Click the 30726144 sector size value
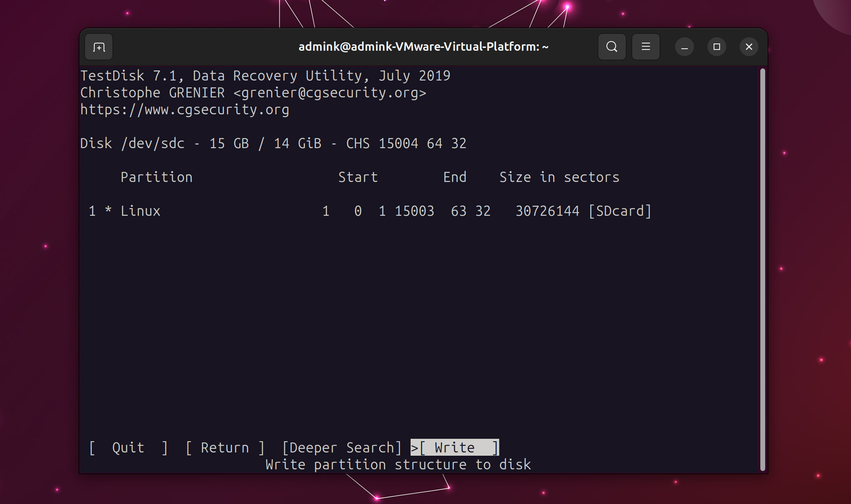 coord(547,211)
